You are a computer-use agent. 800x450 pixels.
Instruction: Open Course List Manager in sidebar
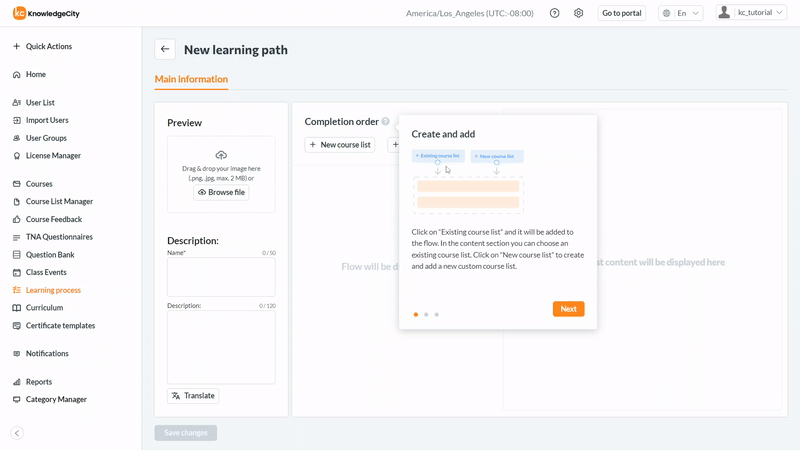(59, 202)
